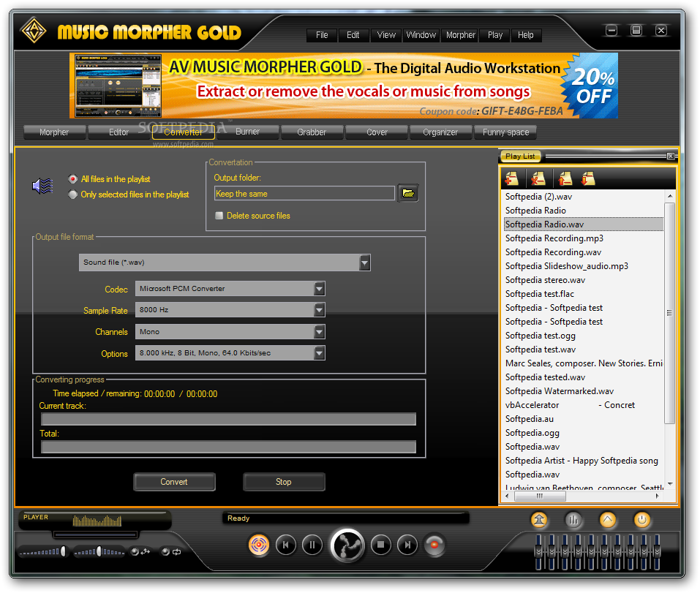Enable Delete source files checkbox
This screenshot has height=593, width=700.
point(219,216)
